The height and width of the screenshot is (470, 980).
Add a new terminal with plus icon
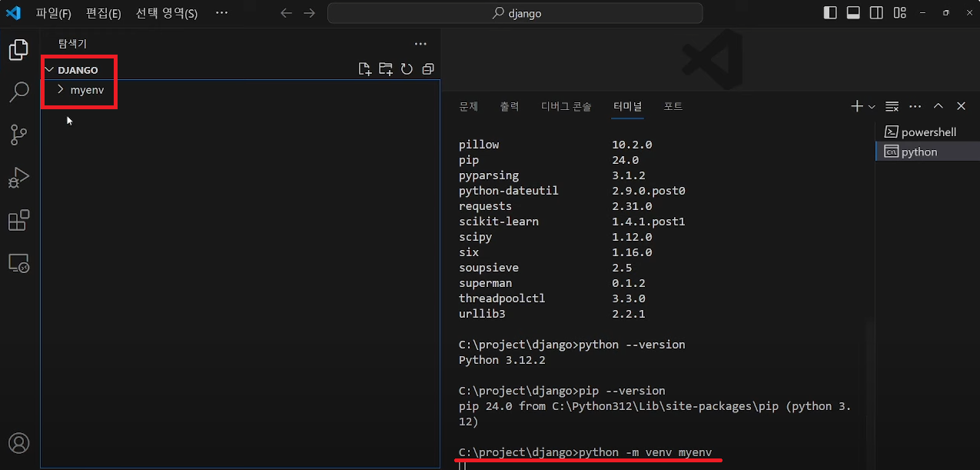[x=857, y=106]
